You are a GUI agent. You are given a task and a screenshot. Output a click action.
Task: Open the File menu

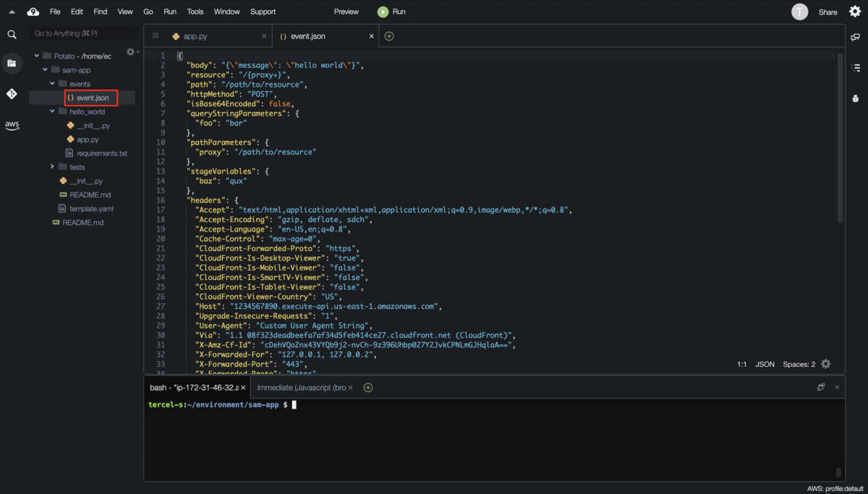click(55, 12)
